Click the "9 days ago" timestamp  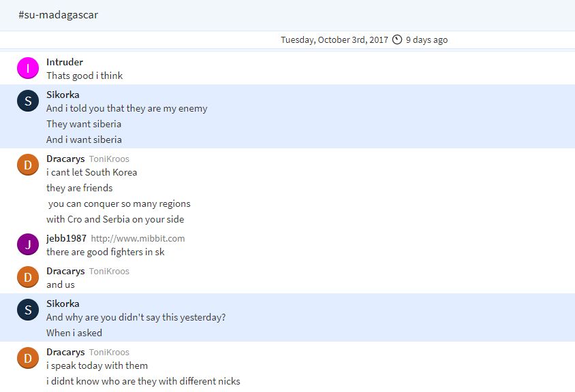tap(426, 39)
